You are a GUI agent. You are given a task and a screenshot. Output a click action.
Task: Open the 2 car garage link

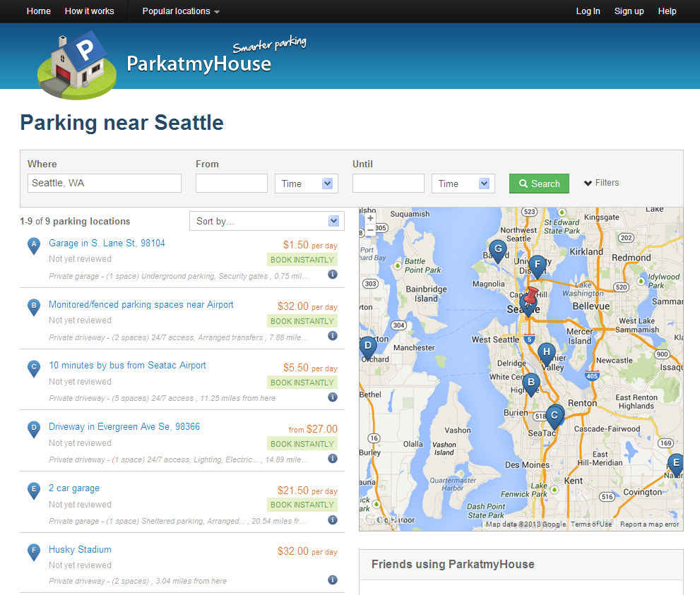point(74,488)
